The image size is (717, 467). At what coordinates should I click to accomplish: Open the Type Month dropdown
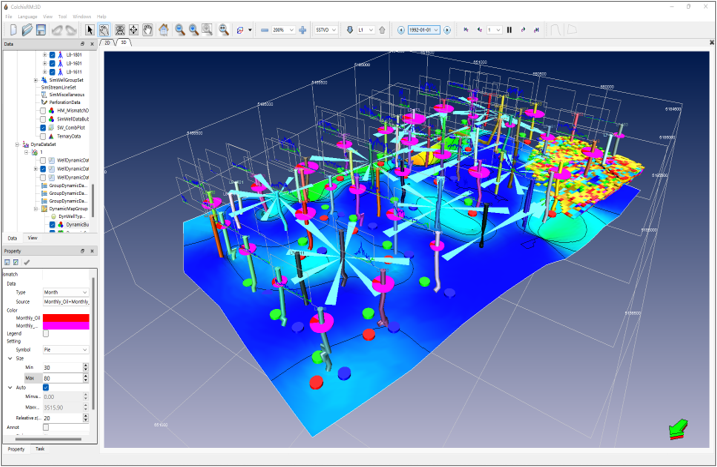(66, 292)
